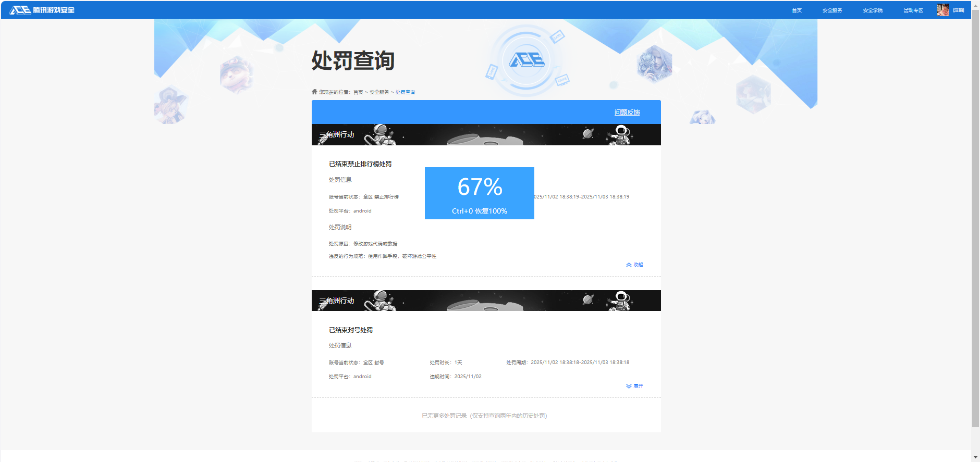Click date range ending 18:38:19
The image size is (980, 462).
[x=582, y=197]
